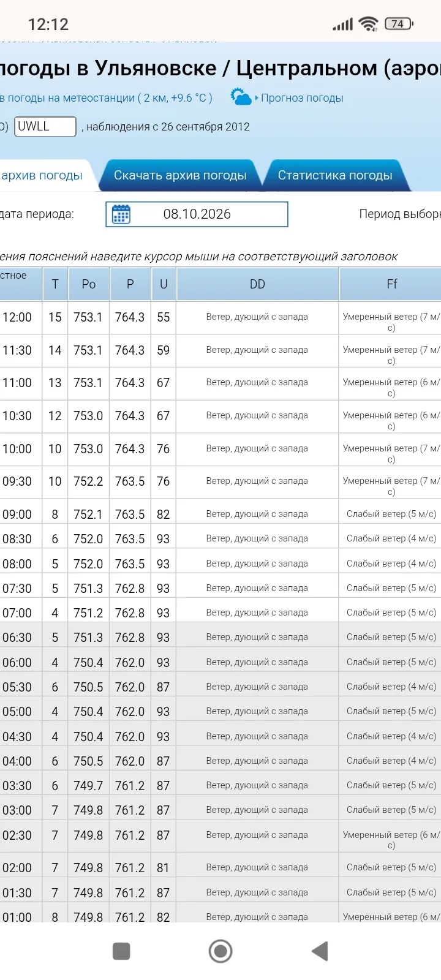Tap the cellular signal bars icon
Viewport: 441px width, 980px height.
[343, 24]
